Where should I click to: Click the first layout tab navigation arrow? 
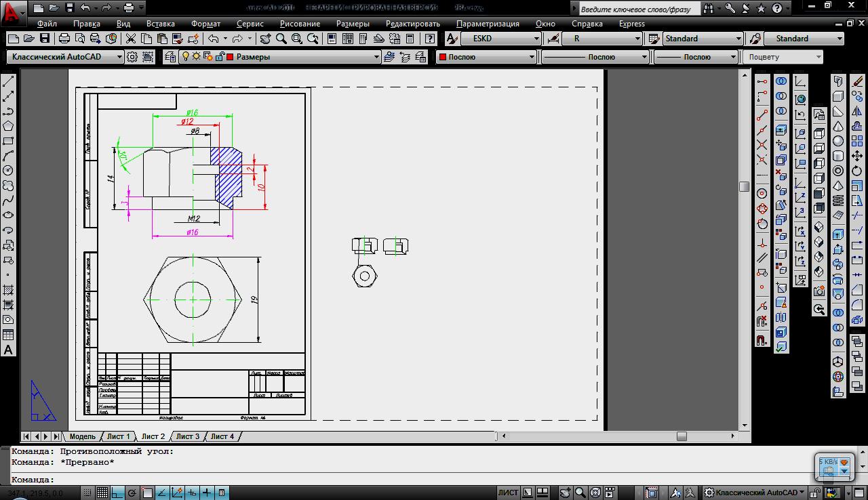point(26,436)
